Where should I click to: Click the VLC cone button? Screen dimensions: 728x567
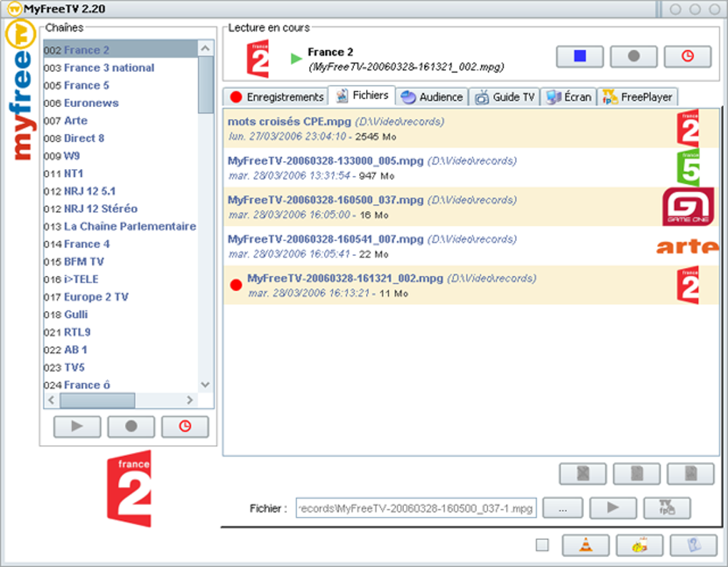click(585, 545)
